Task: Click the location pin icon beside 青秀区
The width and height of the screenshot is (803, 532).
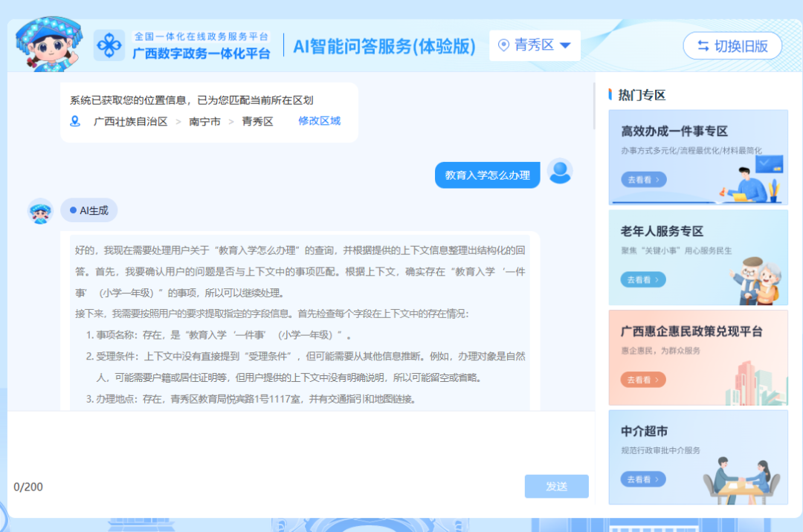Action: (503, 45)
